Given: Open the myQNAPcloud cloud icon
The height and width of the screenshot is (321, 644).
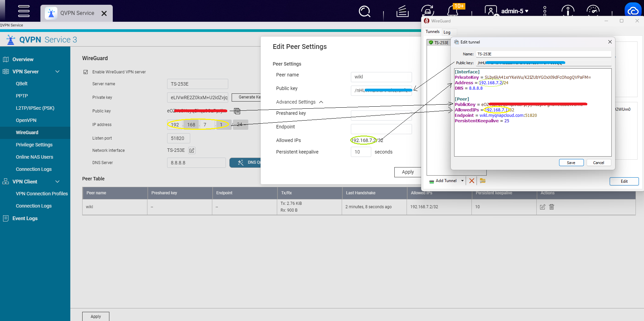Looking at the screenshot, I should (633, 11).
